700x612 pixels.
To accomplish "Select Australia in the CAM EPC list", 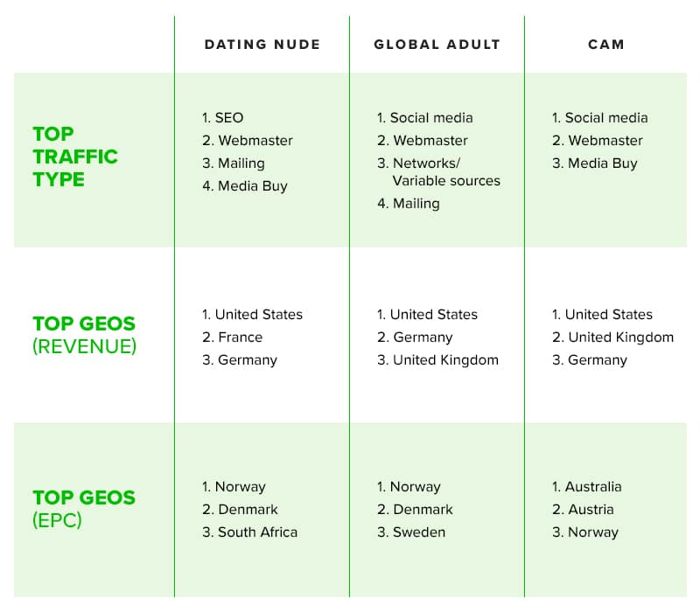I will 593,487.
